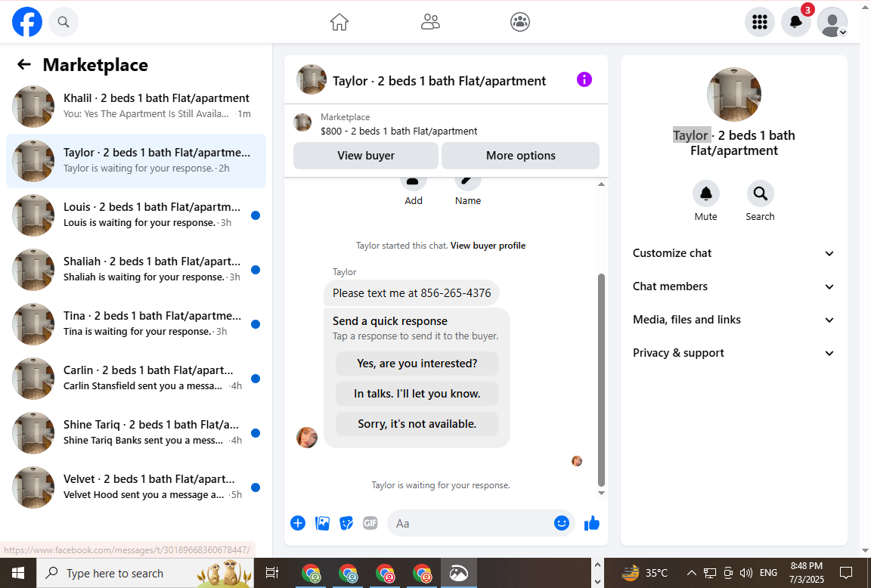Open the 35°C weather widget in taskbar
Viewport: 871px width, 588px height.
644,573
